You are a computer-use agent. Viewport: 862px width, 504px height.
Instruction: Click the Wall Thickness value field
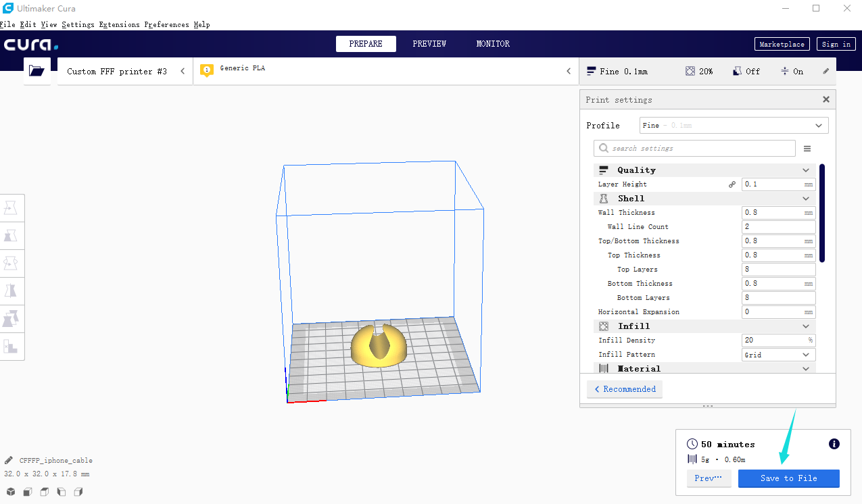coord(778,213)
